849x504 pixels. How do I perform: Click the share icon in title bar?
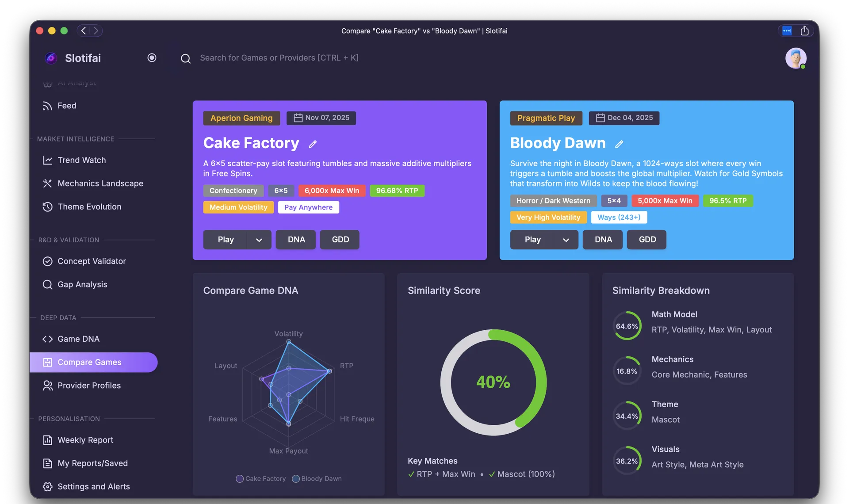point(804,31)
